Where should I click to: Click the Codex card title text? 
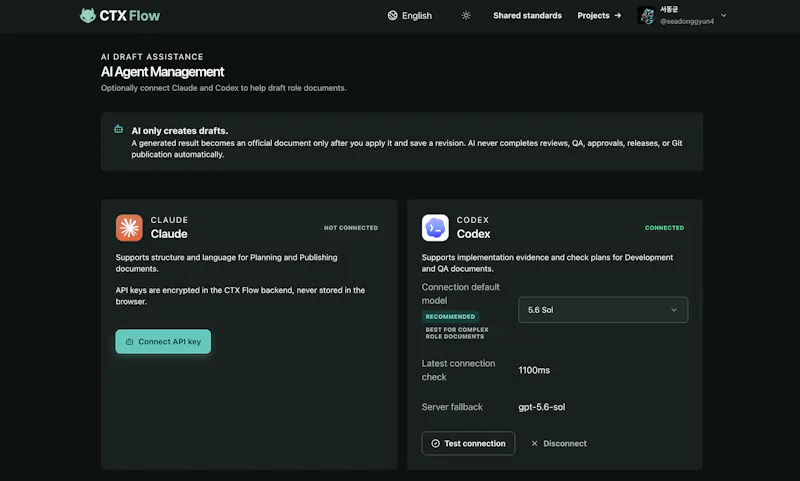(x=473, y=234)
